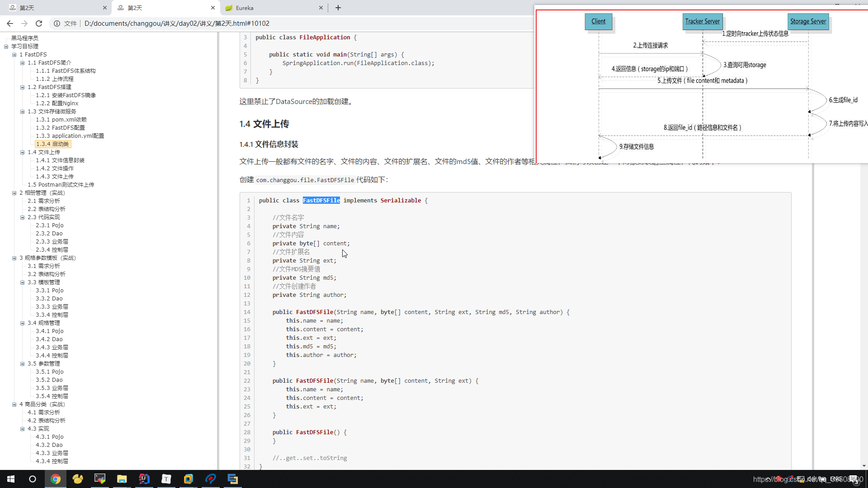Open the image viewer app on taskbar

[100, 479]
